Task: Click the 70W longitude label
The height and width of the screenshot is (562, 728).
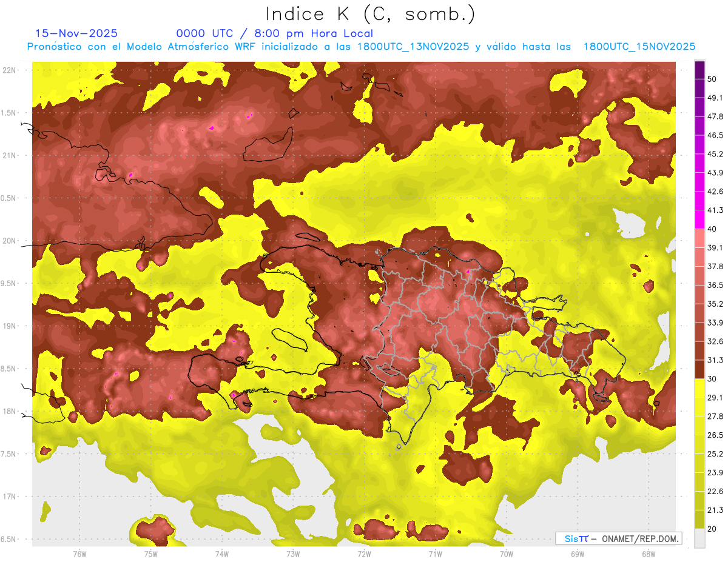Action: [x=506, y=554]
